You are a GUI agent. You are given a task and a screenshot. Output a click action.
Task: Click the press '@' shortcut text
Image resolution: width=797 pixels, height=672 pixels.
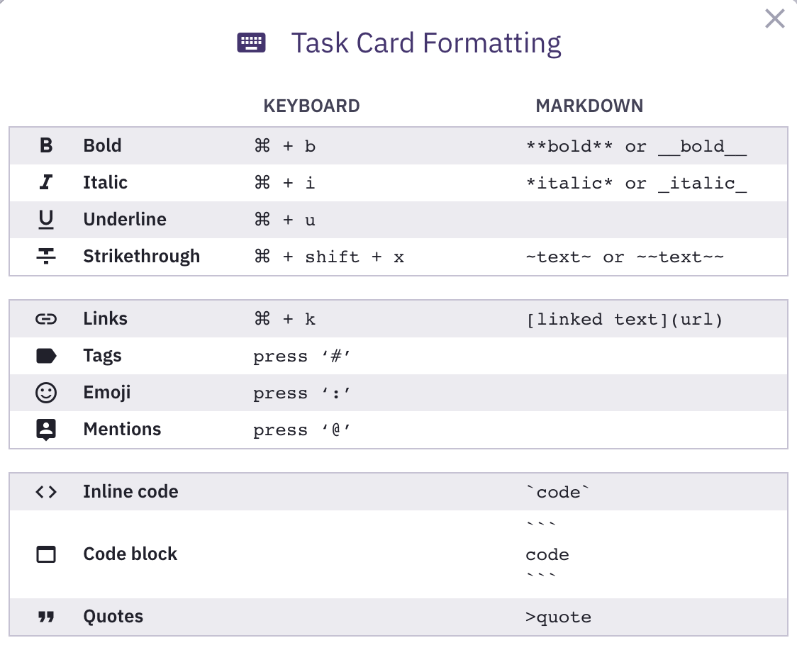click(301, 430)
